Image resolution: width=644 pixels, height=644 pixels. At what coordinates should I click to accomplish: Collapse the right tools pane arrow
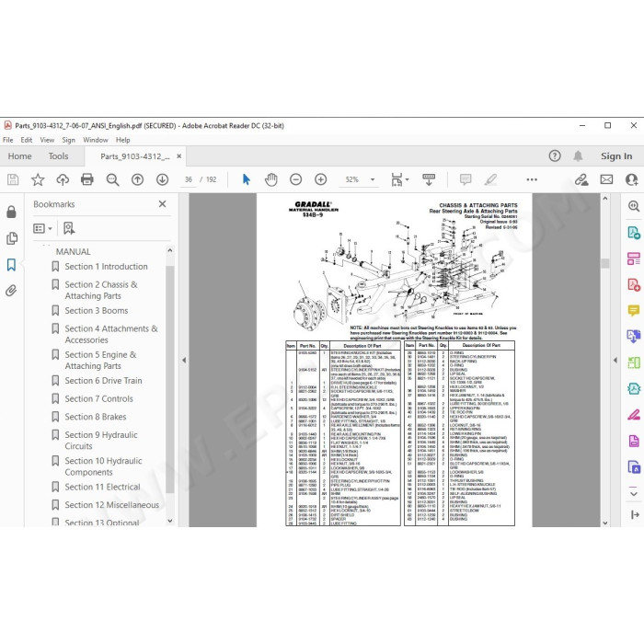[615, 361]
